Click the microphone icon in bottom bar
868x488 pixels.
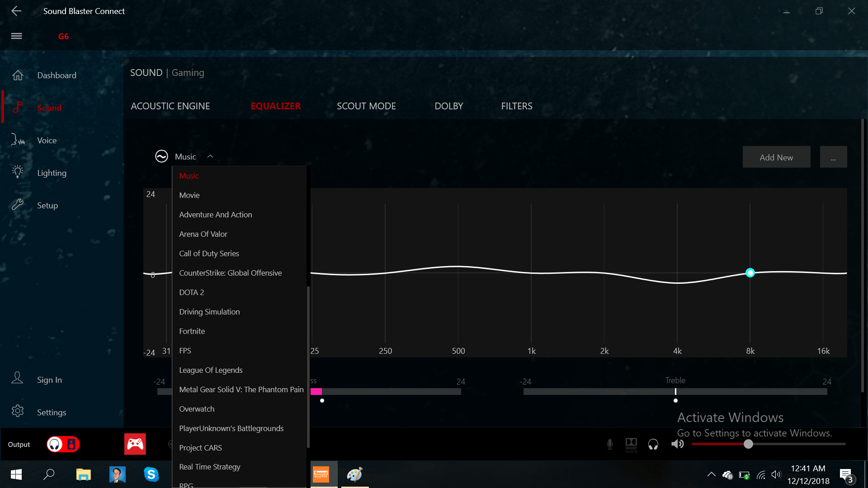point(609,444)
